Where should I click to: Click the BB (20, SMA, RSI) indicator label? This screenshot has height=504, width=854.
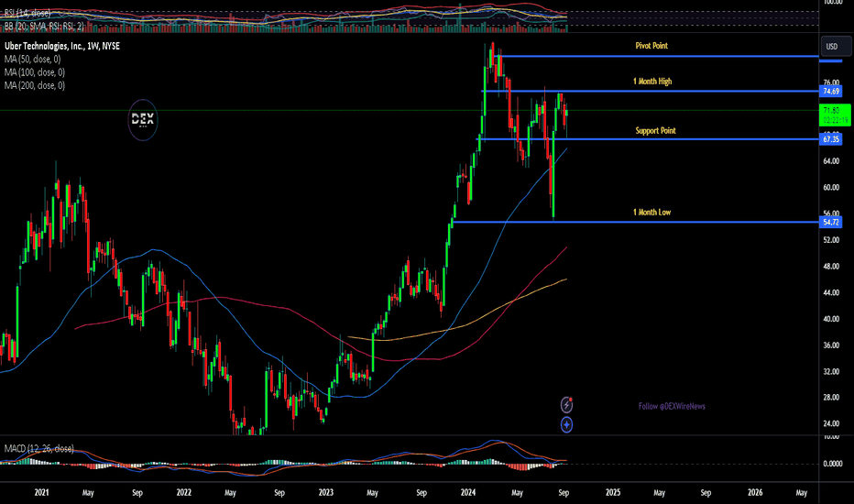tap(44, 26)
